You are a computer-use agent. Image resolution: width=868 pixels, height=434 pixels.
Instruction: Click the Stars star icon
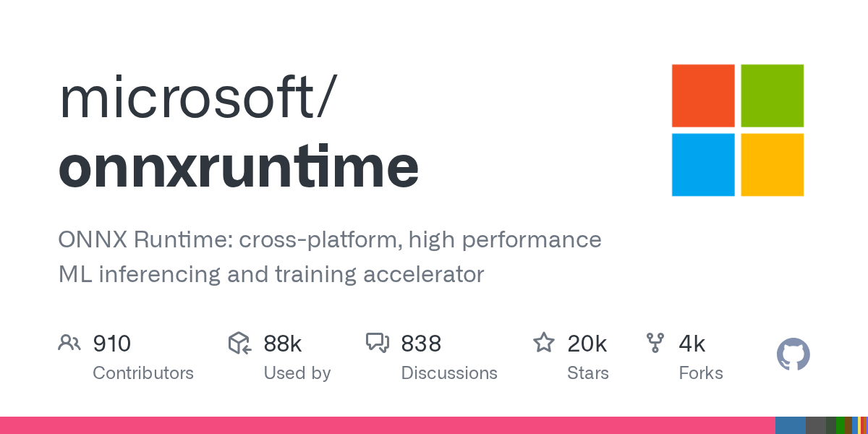tap(543, 343)
